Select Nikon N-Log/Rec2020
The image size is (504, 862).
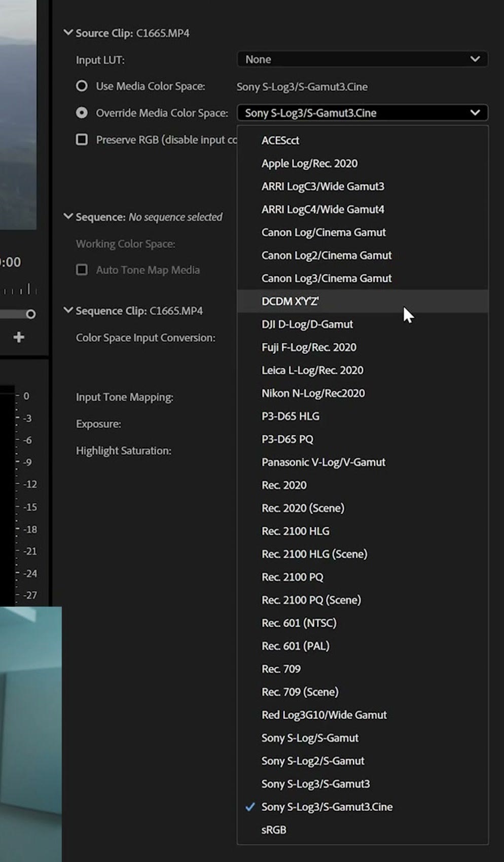[362, 393]
